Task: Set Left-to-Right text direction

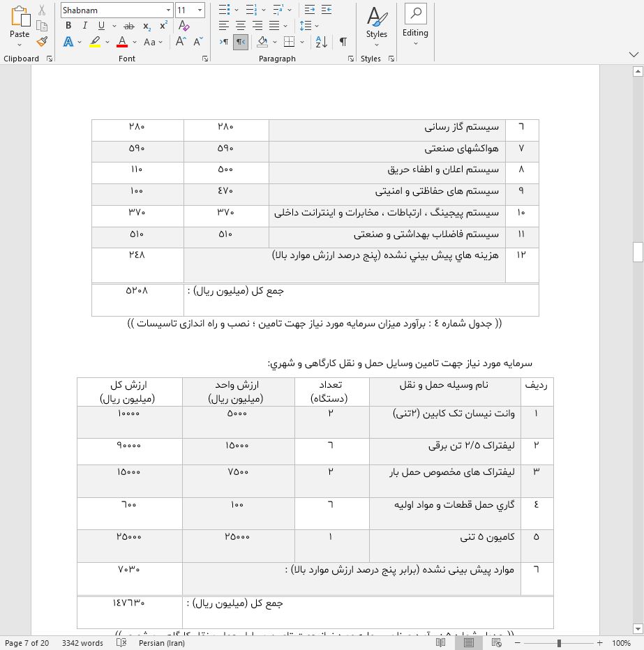Action: click(224, 41)
